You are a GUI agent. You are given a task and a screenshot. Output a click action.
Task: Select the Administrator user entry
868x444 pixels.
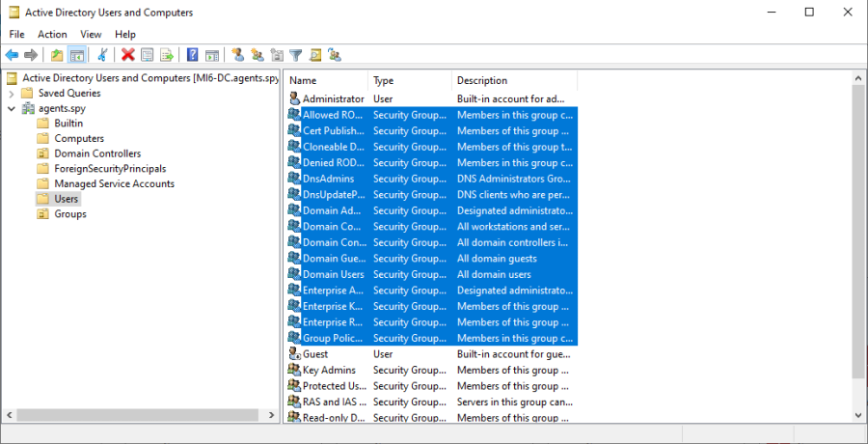(333, 98)
